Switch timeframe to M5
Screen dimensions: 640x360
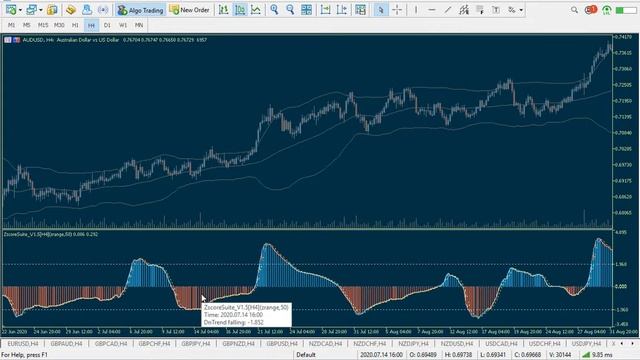[x=27, y=25]
